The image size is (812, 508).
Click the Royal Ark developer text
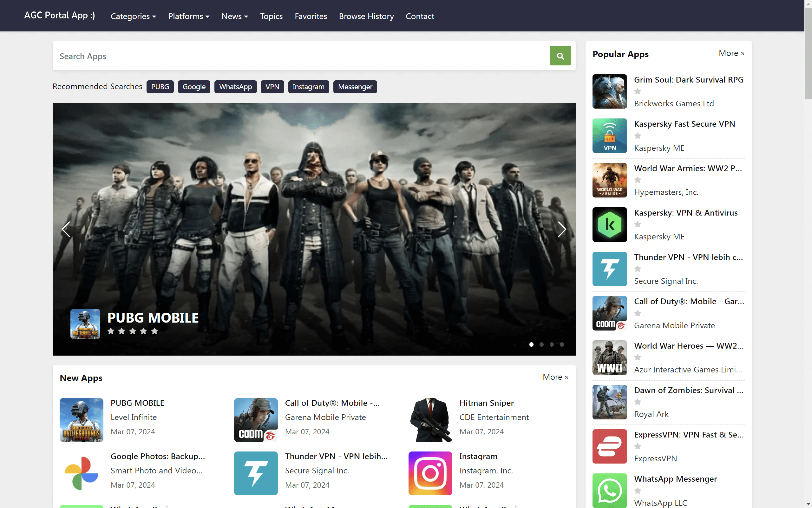pos(651,414)
